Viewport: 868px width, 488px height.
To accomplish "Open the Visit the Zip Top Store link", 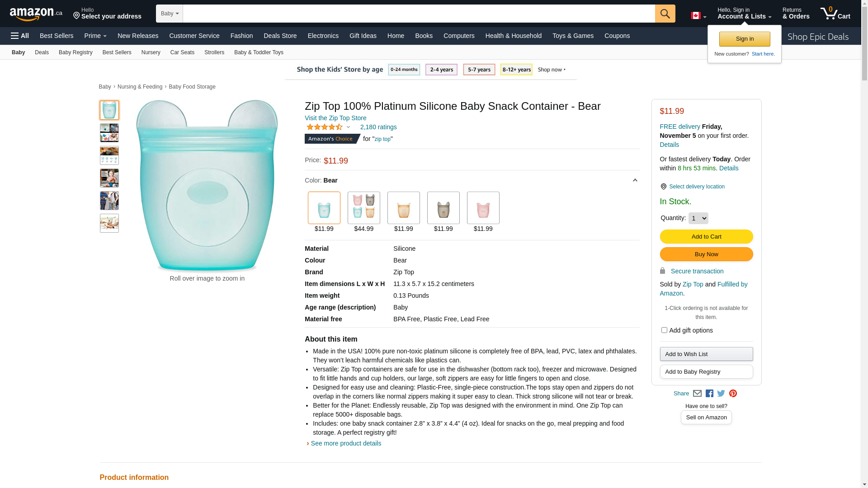I will pos(335,118).
